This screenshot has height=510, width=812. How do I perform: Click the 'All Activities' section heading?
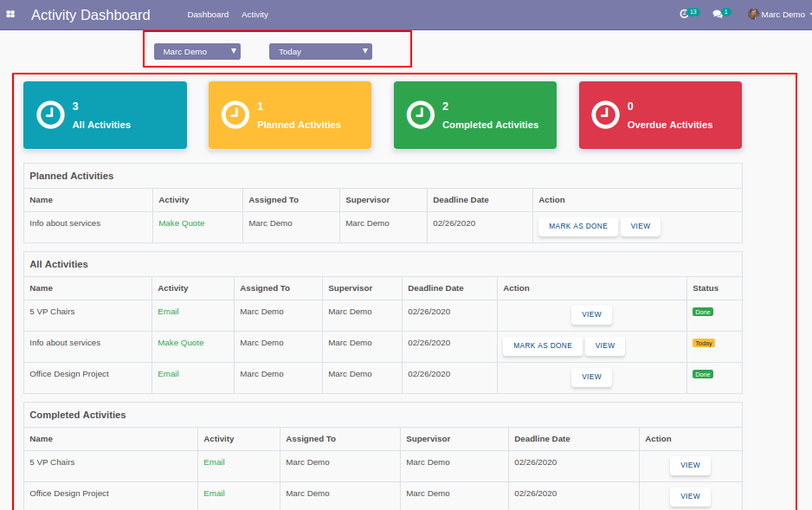[x=59, y=264]
